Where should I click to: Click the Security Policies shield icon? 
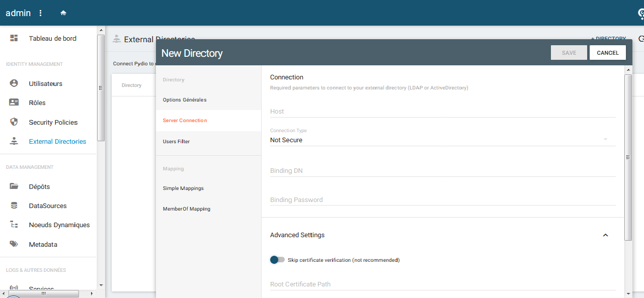point(14,122)
